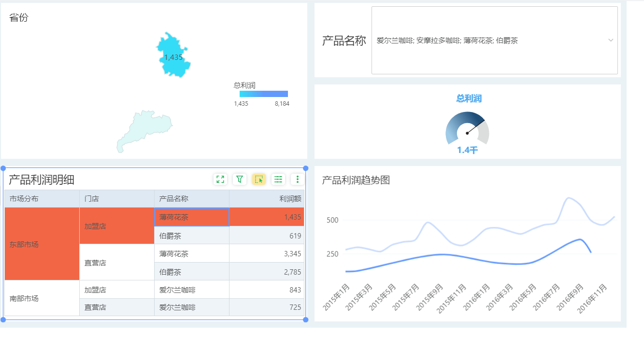Click the 产品名称 filter selection box text
The height and width of the screenshot is (361, 644).
pyautogui.click(x=447, y=41)
